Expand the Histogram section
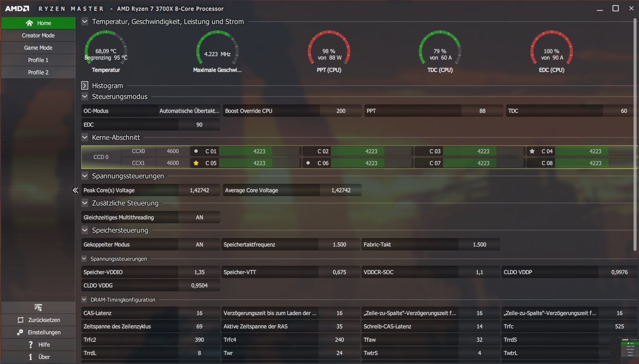 click(x=85, y=86)
